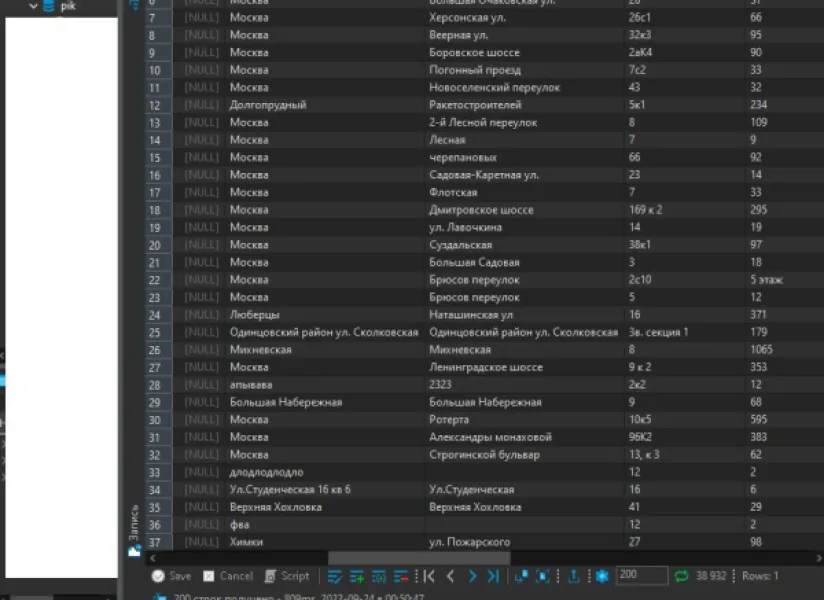Viewport: 824px width, 600px height.
Task: Go to the previous row
Action: (x=450, y=576)
